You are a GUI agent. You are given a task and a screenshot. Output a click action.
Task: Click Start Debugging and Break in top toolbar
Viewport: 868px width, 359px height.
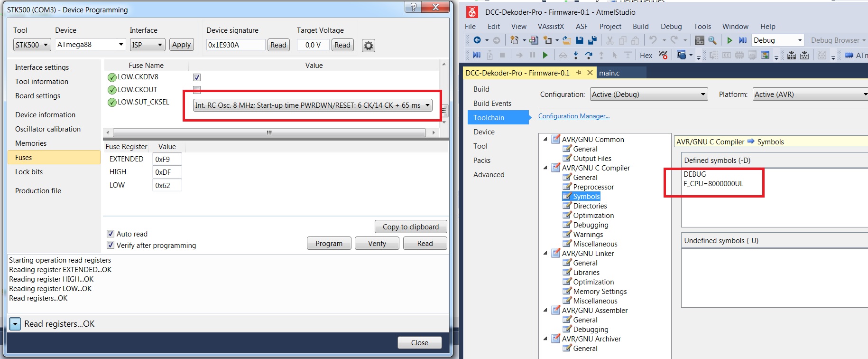(743, 40)
